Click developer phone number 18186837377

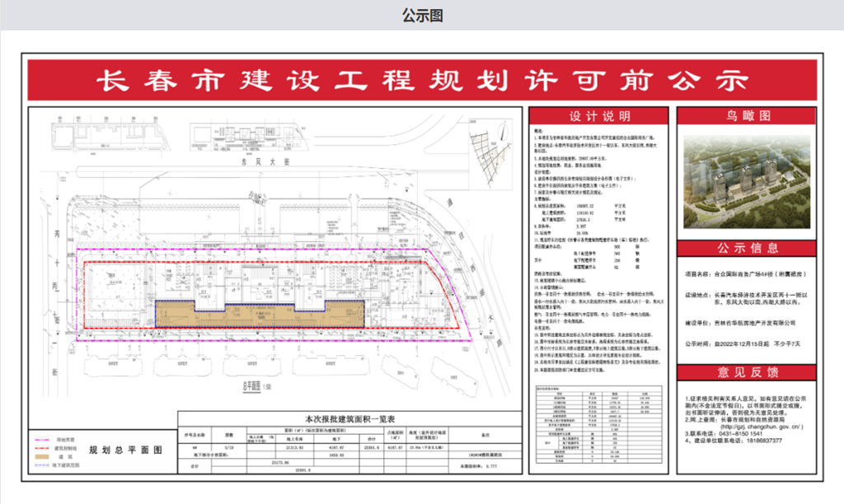point(764,441)
